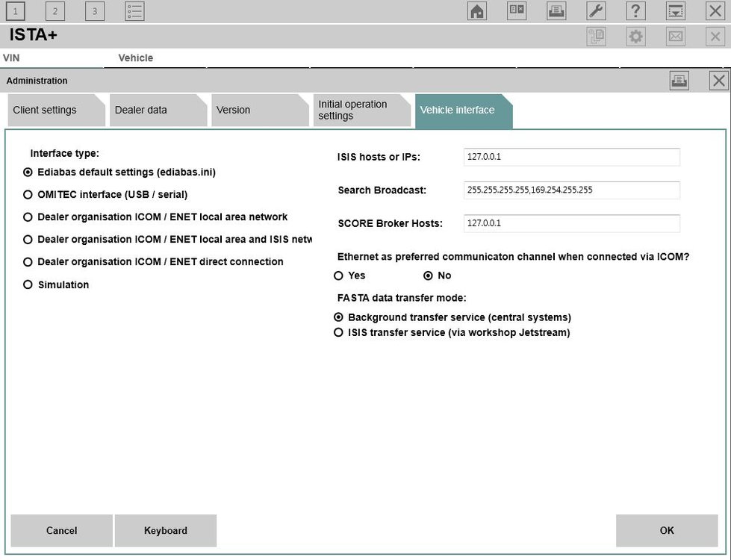
Task: Open the Dealer data tab
Action: [x=154, y=111]
